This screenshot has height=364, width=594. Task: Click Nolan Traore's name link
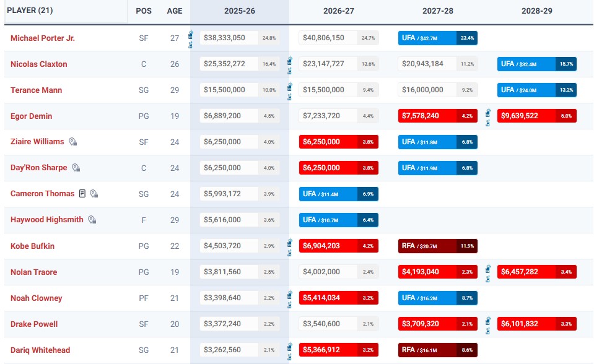click(33, 272)
